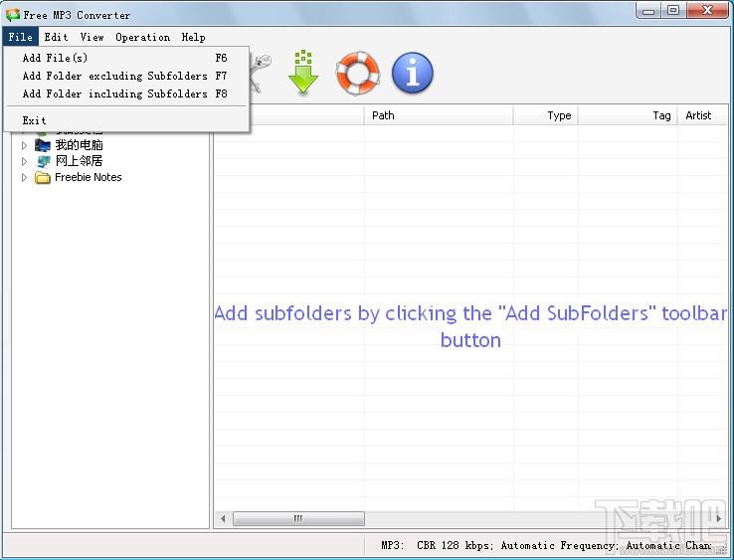The width and height of the screenshot is (734, 560).
Task: Maximize the Free MP3 Converter window
Action: click(x=673, y=11)
